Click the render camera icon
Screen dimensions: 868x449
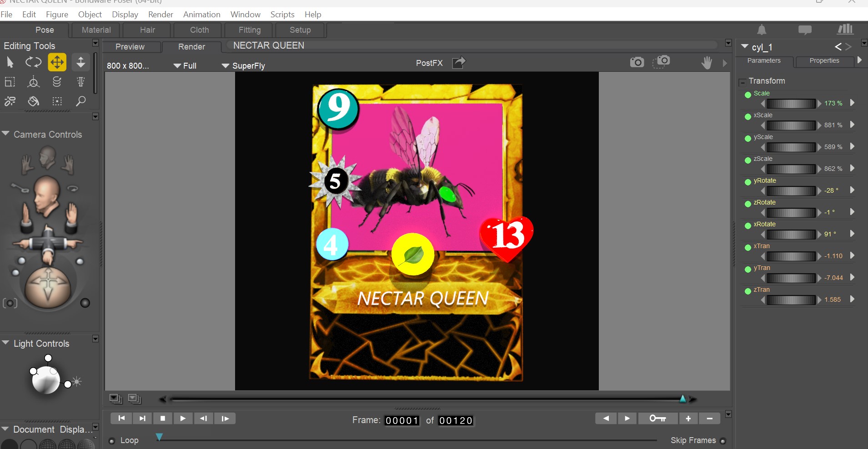pos(637,62)
